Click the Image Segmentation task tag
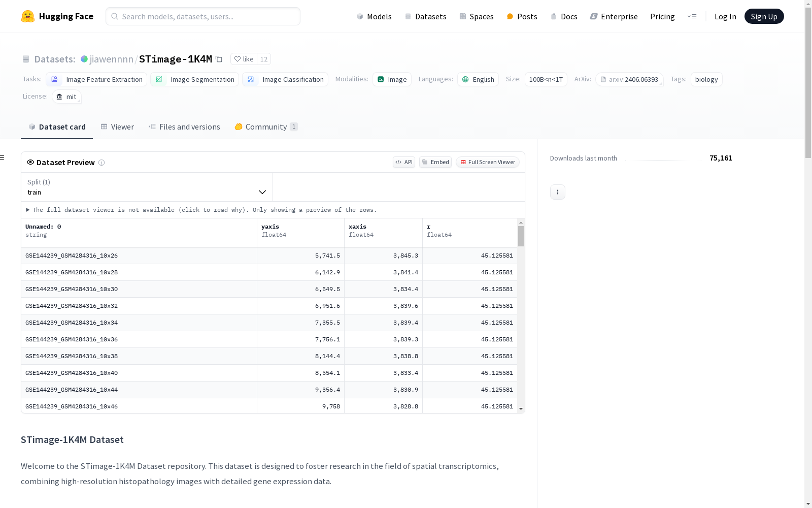This screenshot has width=812, height=508. pos(194,79)
